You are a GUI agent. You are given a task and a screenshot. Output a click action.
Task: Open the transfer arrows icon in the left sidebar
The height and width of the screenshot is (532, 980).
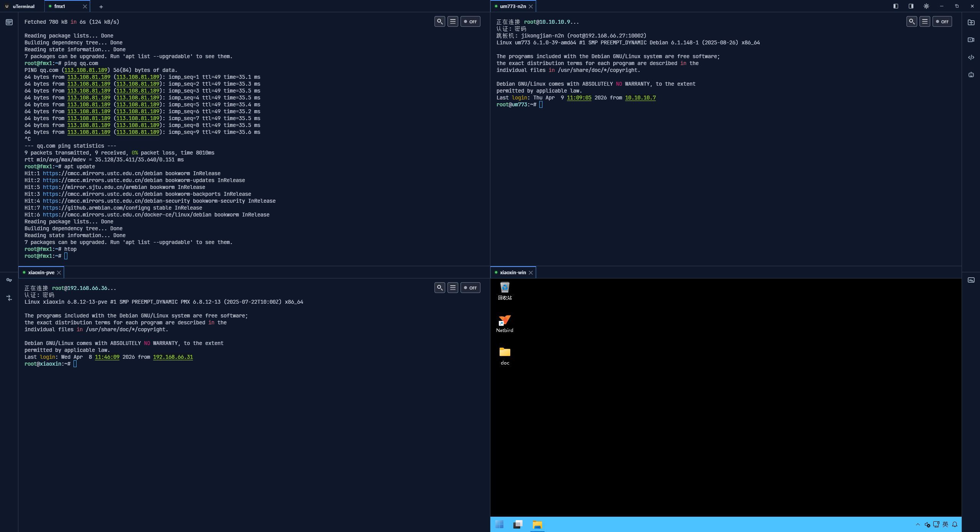point(9,298)
